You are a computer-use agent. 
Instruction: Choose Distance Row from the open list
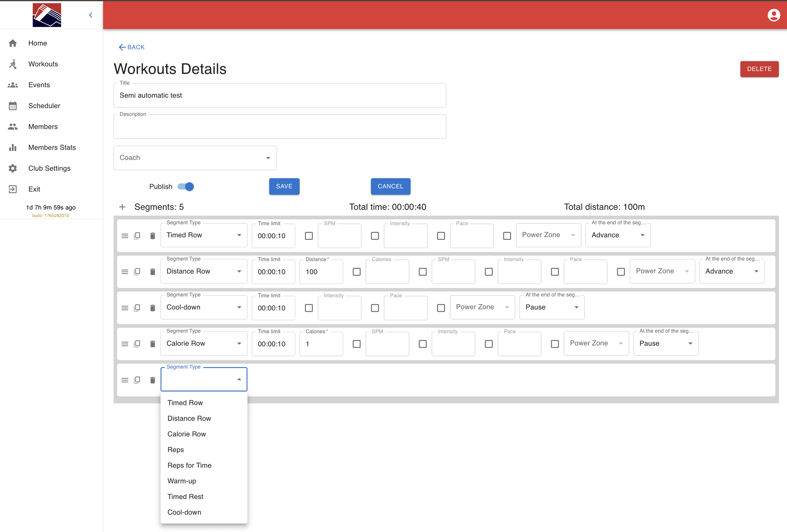[204, 418]
